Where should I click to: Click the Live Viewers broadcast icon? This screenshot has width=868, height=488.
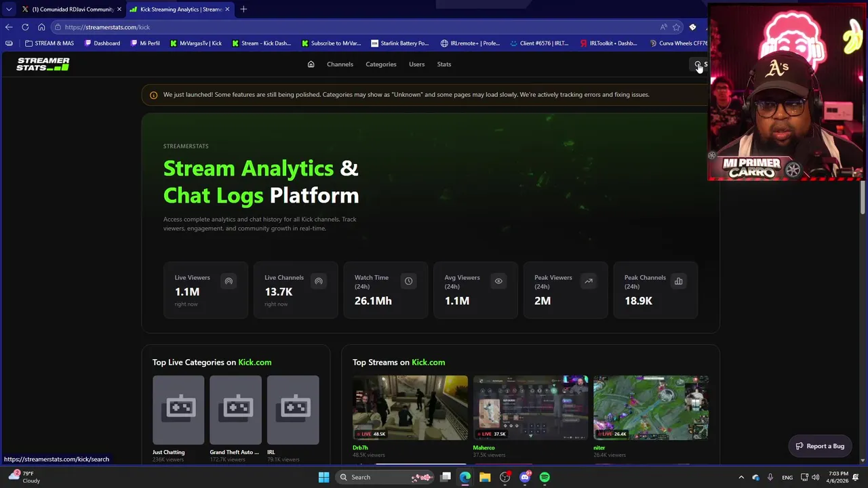(x=229, y=281)
